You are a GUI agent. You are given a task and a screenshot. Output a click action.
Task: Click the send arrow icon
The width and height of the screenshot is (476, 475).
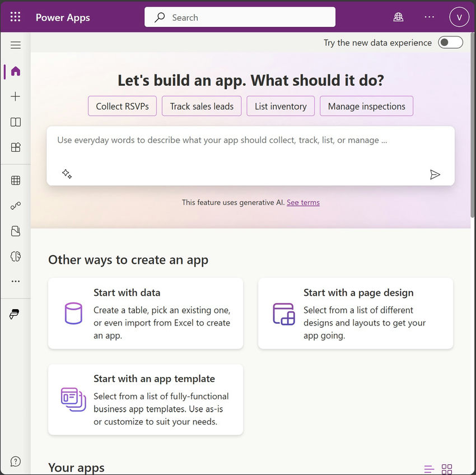click(435, 175)
